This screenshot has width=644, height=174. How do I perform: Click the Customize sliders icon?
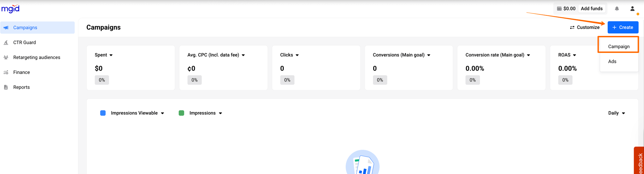572,28
